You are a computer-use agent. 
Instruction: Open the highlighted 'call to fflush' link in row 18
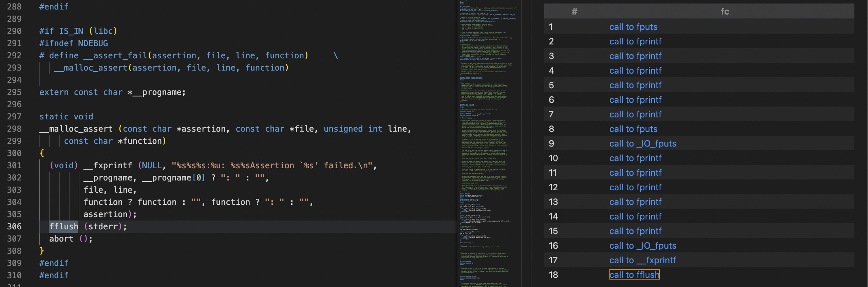(634, 275)
